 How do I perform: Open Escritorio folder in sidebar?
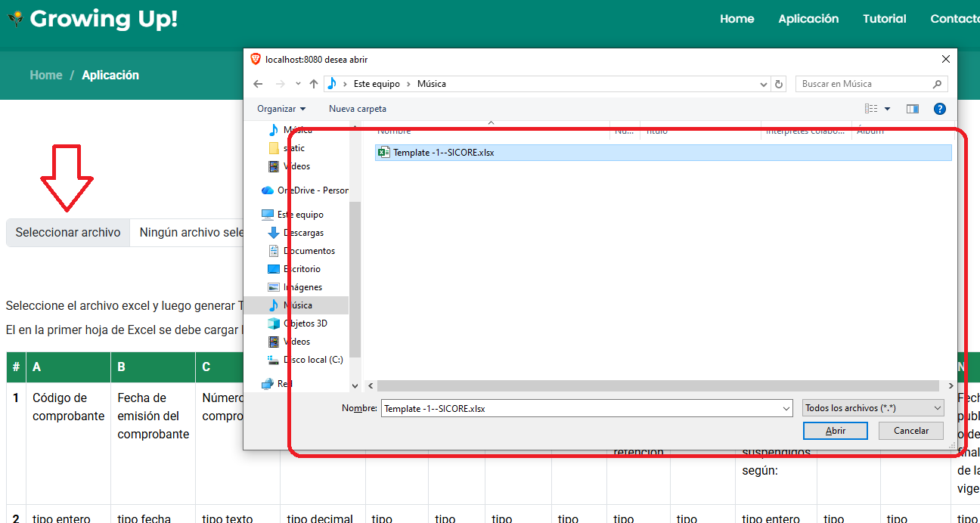[x=295, y=269]
